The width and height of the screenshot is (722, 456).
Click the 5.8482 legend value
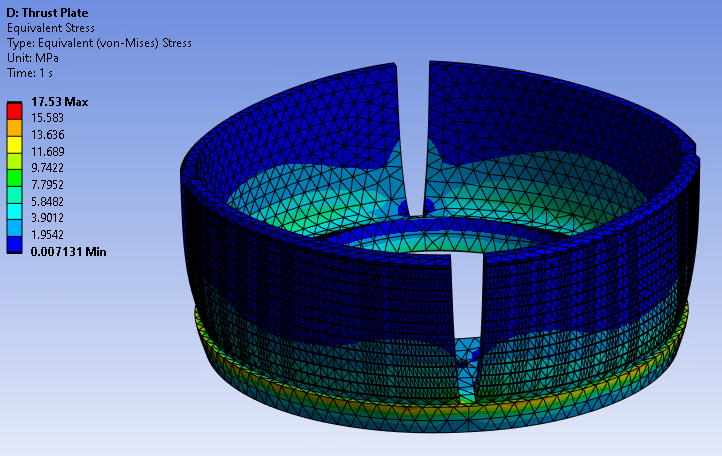point(47,201)
